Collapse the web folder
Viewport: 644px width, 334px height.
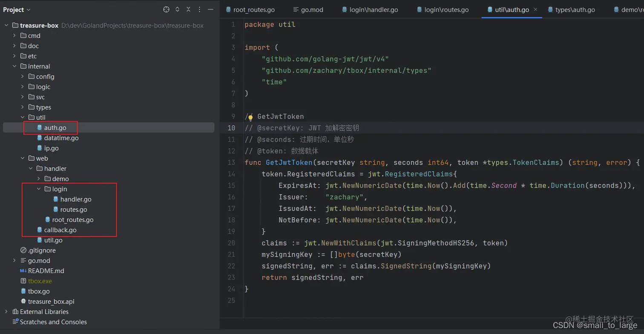23,159
